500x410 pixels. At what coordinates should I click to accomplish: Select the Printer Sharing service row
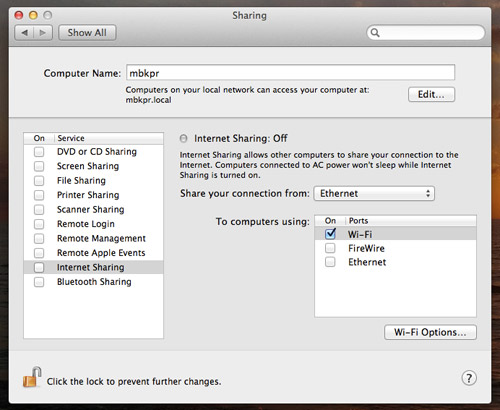click(x=93, y=195)
